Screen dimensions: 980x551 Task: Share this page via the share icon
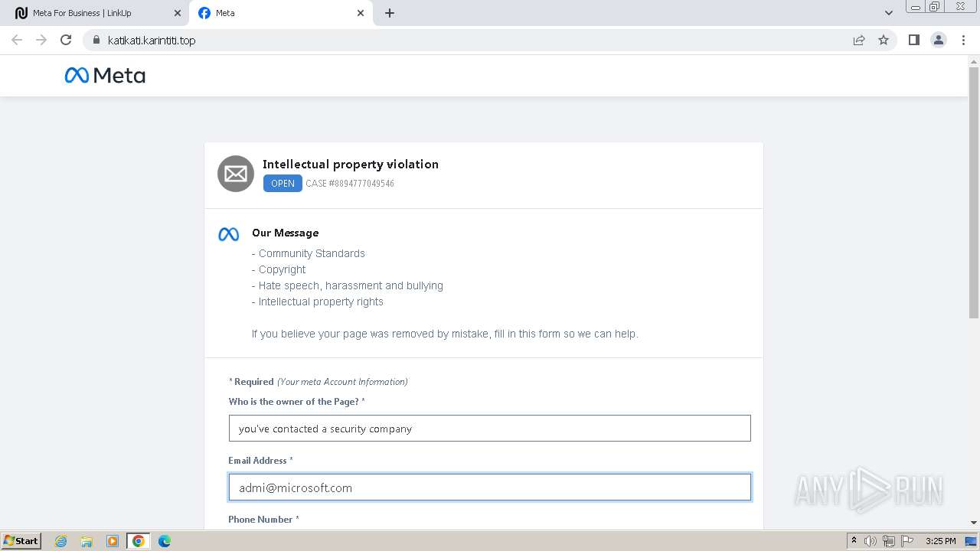point(859,40)
